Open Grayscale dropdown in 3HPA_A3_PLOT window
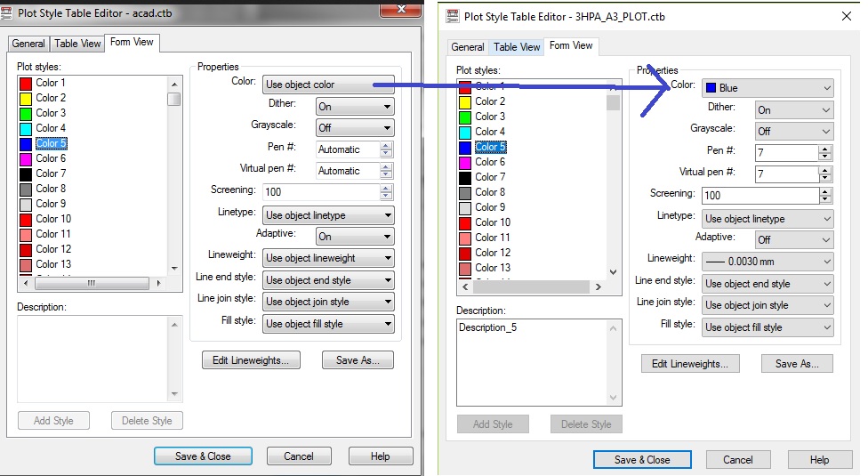The height and width of the screenshot is (476, 868). click(x=794, y=131)
